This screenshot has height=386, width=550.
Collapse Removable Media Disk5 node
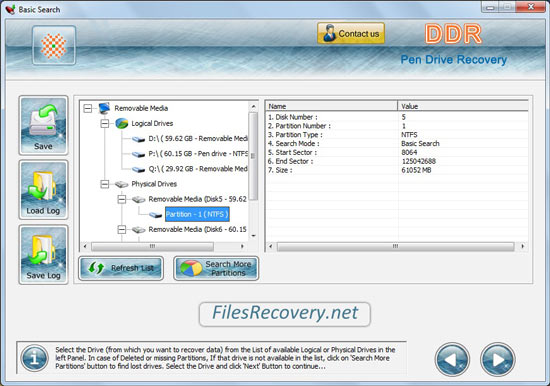pyautogui.click(x=121, y=199)
